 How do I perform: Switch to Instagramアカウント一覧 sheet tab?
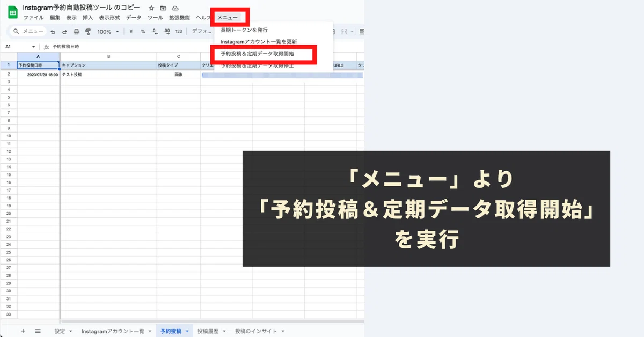113,331
